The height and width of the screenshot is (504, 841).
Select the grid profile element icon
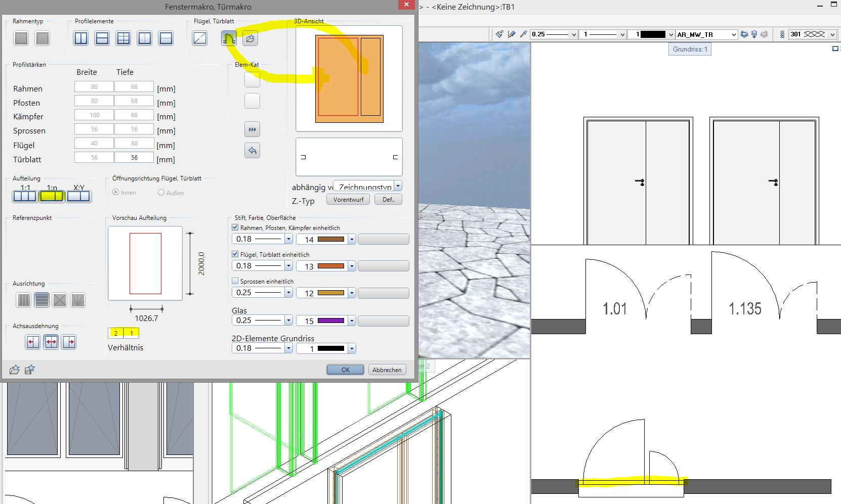(123, 38)
